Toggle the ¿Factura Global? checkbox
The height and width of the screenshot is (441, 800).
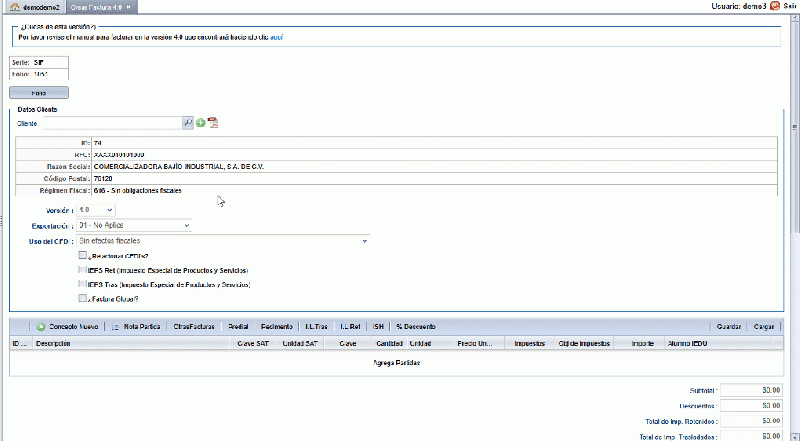pyautogui.click(x=83, y=298)
